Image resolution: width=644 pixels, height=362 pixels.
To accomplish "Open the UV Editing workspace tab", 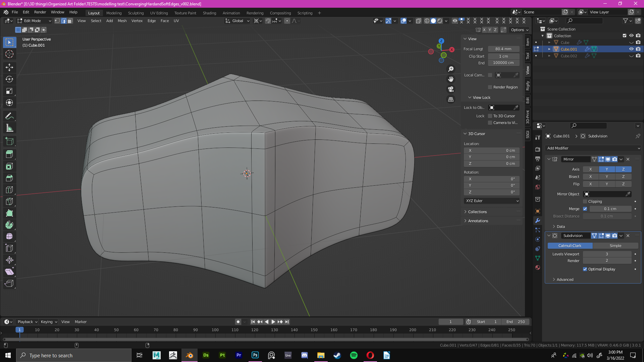I will (x=159, y=13).
